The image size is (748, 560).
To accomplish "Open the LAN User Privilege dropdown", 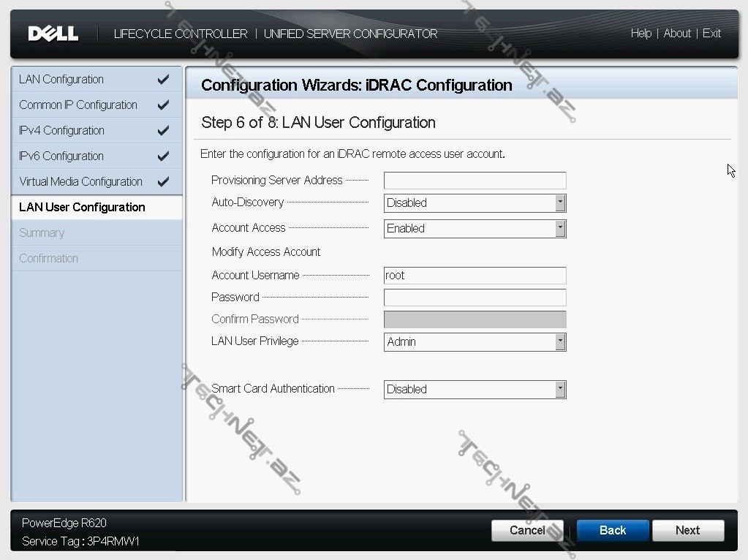I will click(475, 342).
